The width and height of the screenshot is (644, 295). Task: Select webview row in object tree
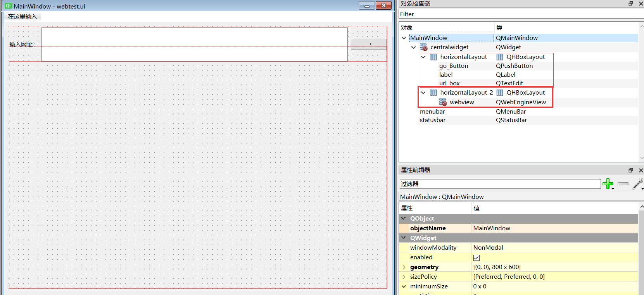coord(462,102)
